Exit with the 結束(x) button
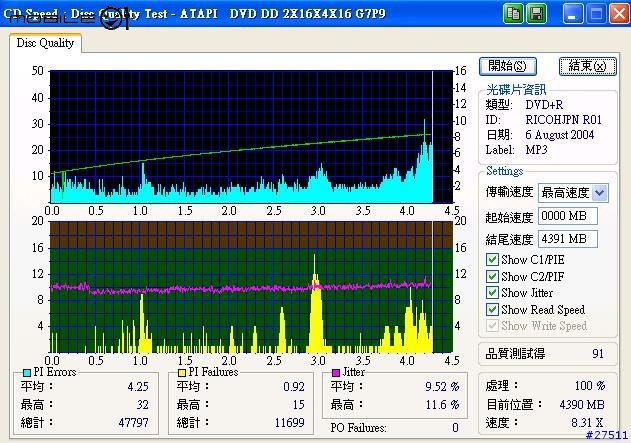Viewport: 631px width, 443px height. [588, 66]
